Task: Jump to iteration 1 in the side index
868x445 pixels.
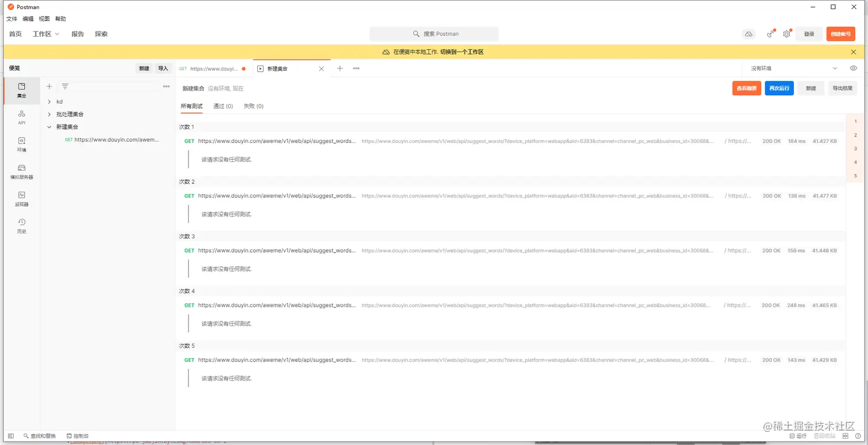Action: click(855, 121)
